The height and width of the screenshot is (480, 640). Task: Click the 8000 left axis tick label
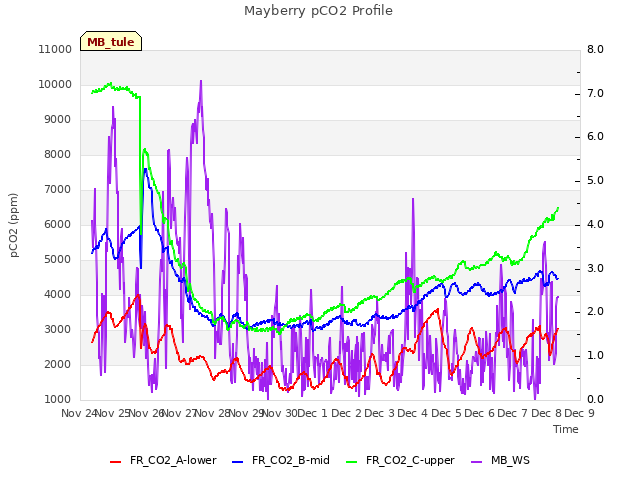57,154
